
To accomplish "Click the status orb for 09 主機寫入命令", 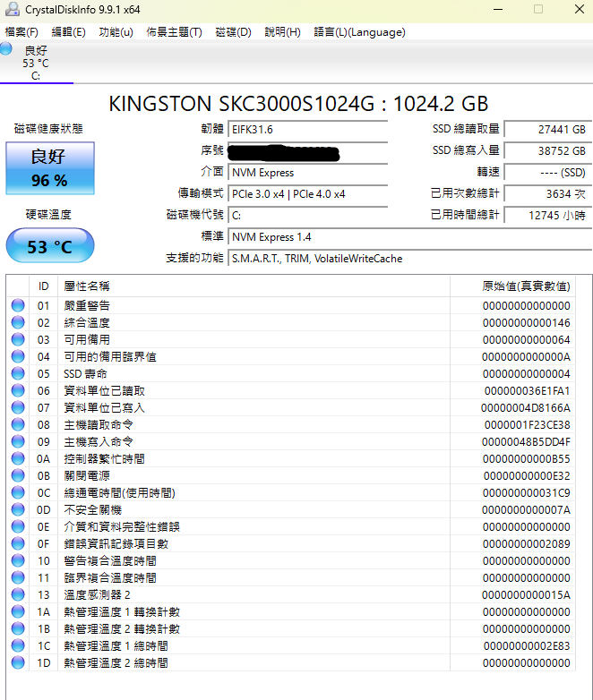I will (18, 441).
